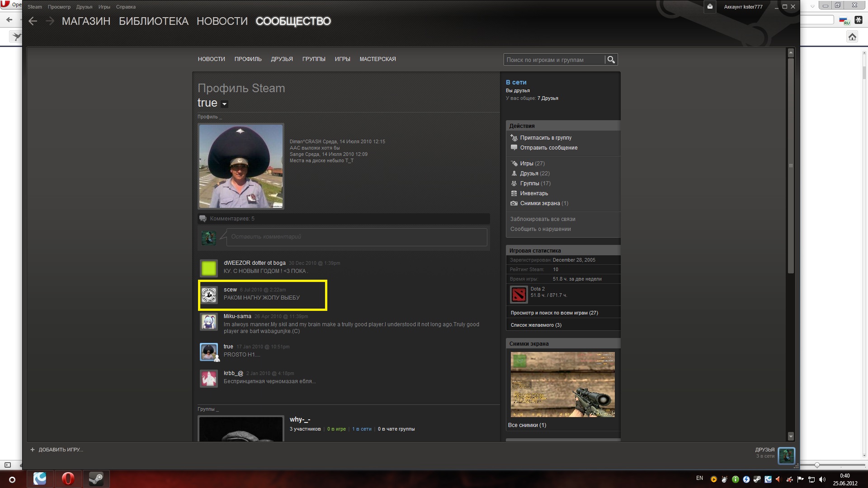Screen dimensions: 868x488
Task: Expand the dropdown arrow next to true
Action: pos(224,104)
